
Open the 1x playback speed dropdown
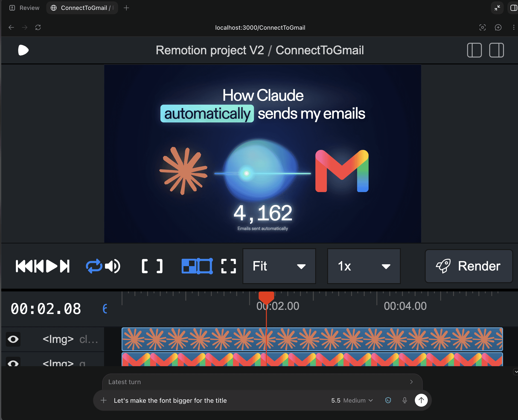point(364,266)
